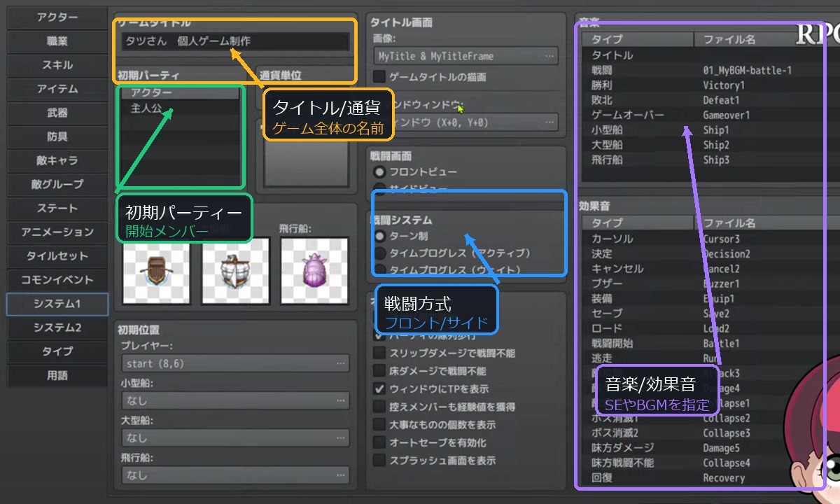Image resolution: width=840 pixels, height=504 pixels.
Task: Go to the ステート tab
Action: tap(57, 208)
